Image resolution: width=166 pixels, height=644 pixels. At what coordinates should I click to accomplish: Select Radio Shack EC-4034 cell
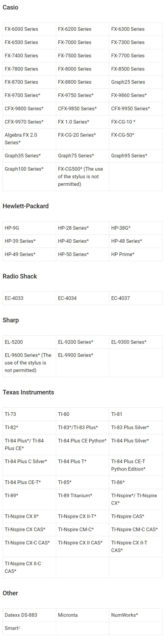[82, 298]
